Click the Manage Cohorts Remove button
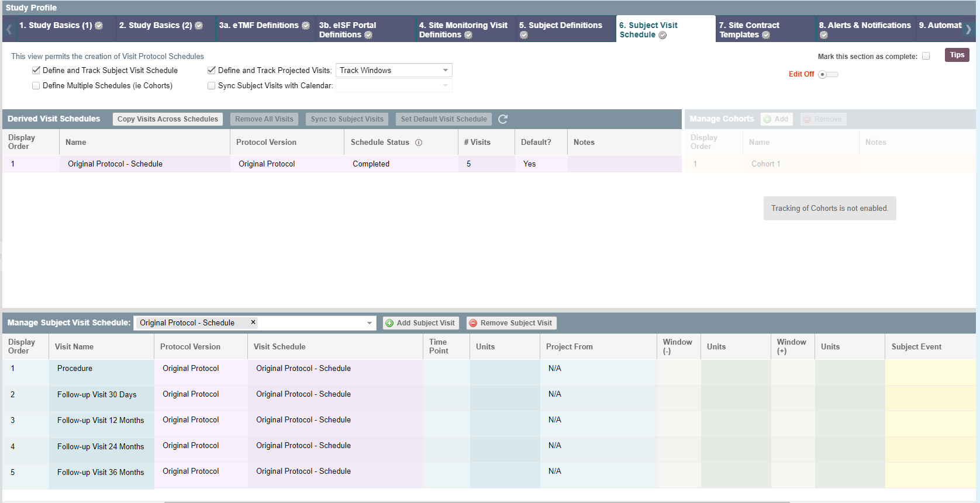The width and height of the screenshot is (980, 503). pos(823,119)
